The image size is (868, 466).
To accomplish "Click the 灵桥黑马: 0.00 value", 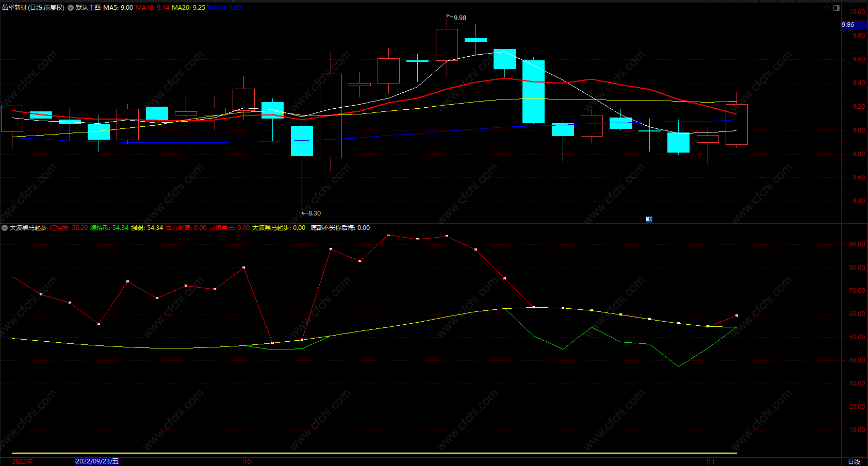I will pyautogui.click(x=229, y=228).
